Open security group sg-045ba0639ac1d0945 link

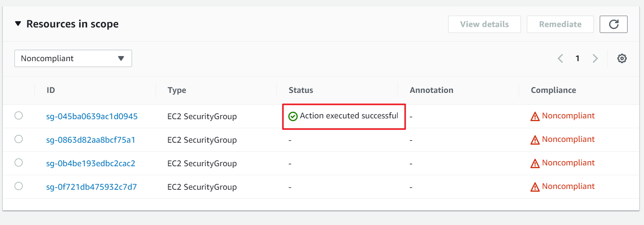pos(92,116)
